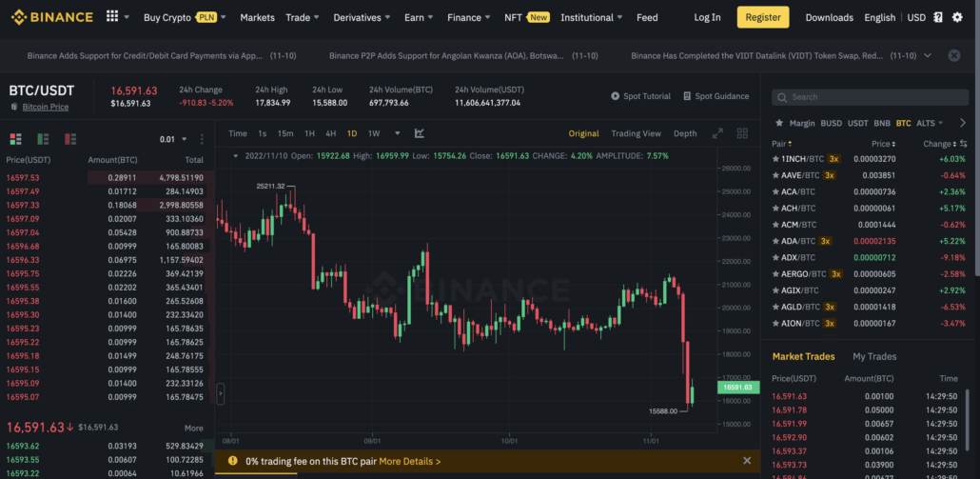Open the chart indicators icon
980x479 pixels.
pos(420,133)
